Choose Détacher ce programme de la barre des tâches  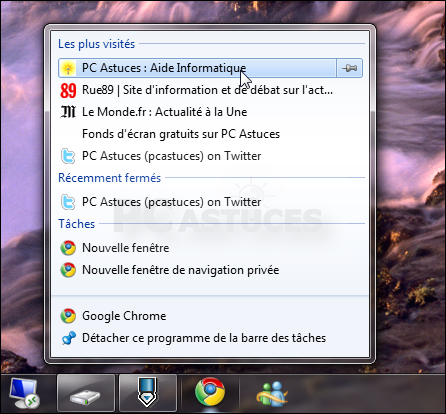tap(210, 338)
